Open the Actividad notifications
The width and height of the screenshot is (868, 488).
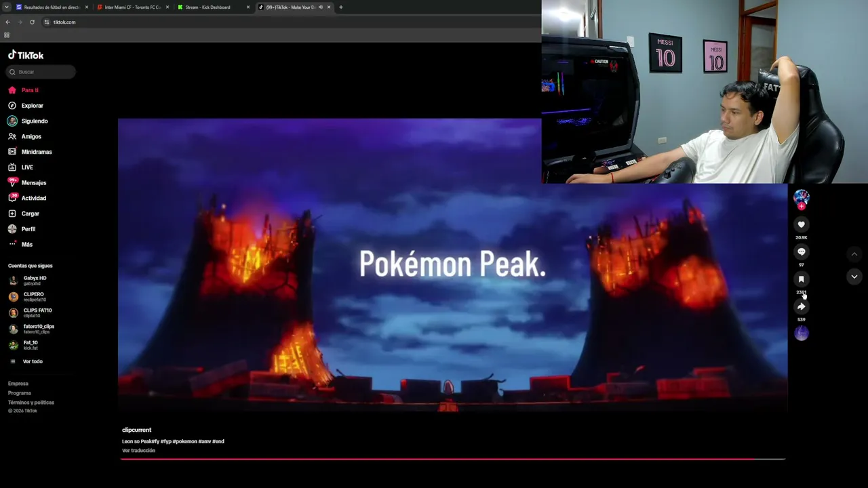pos(34,198)
